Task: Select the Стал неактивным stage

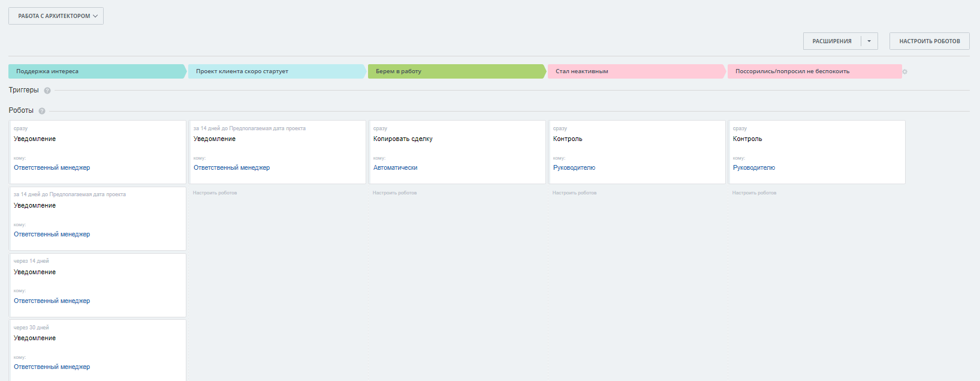Action: tap(635, 71)
